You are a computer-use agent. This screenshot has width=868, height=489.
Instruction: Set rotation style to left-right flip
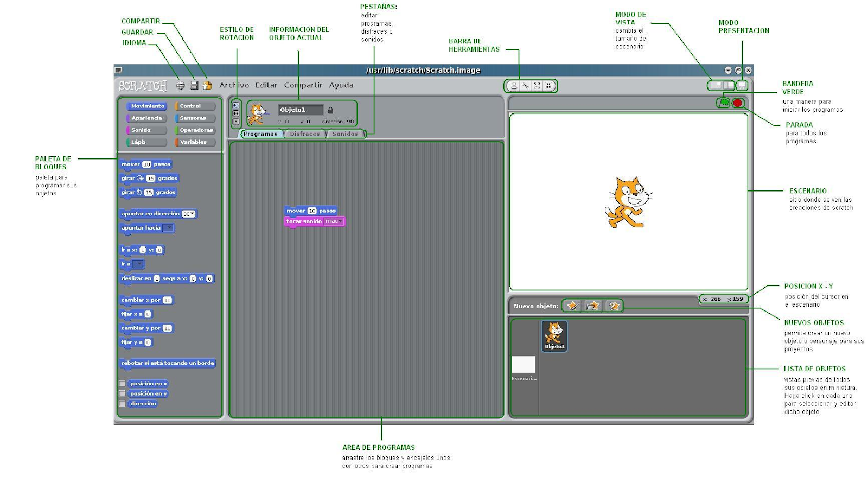click(x=235, y=114)
